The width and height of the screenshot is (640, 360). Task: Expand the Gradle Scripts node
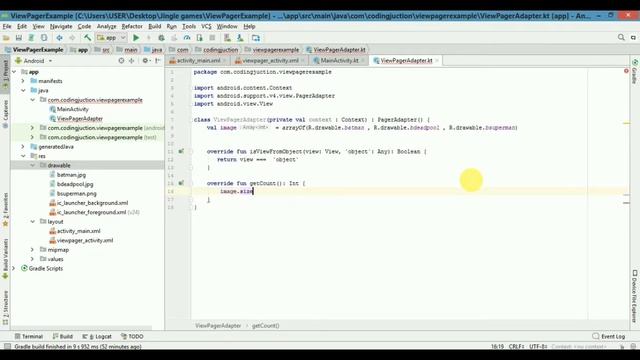pyautogui.click(x=14, y=269)
